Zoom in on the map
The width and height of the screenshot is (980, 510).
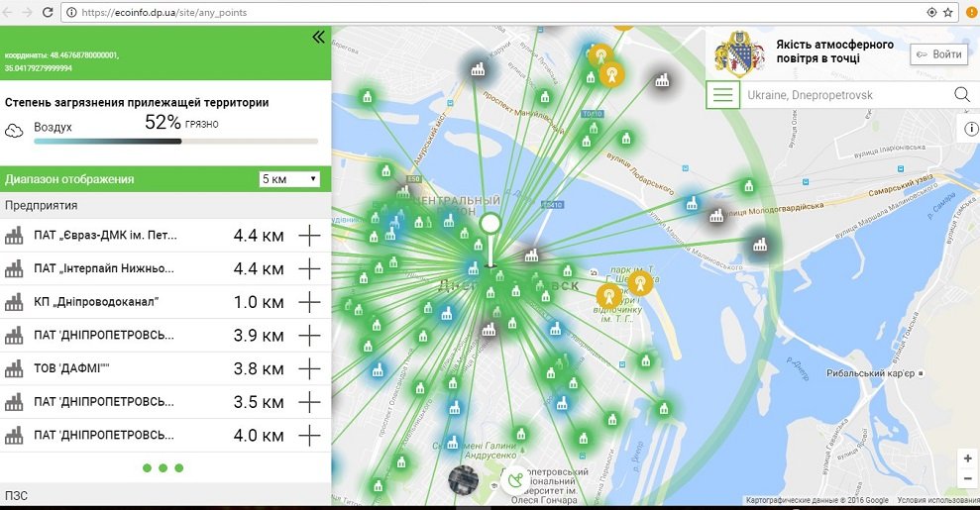(967, 459)
